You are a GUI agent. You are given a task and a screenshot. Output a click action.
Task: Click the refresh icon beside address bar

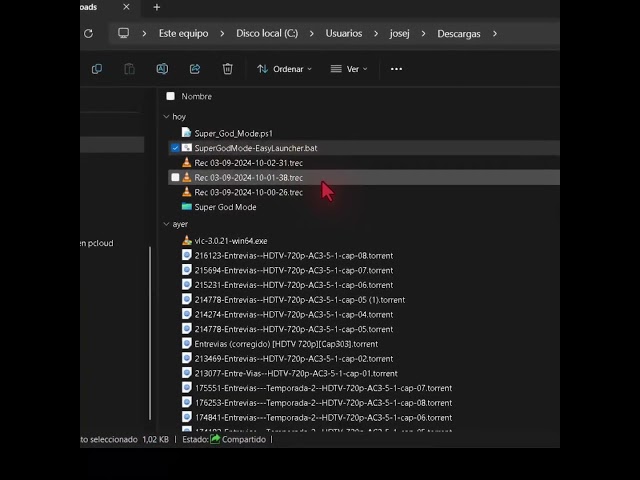[89, 33]
